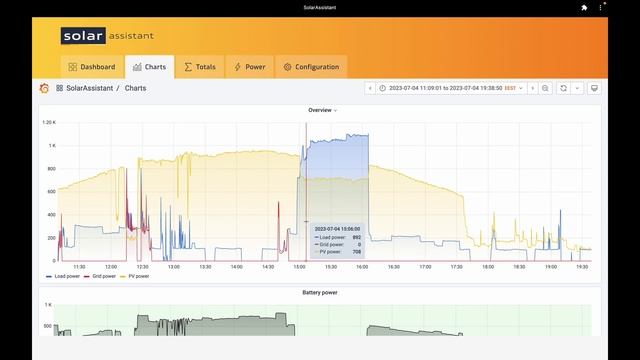The height and width of the screenshot is (360, 640).
Task: Open the Totals tab
Action: [x=200, y=67]
